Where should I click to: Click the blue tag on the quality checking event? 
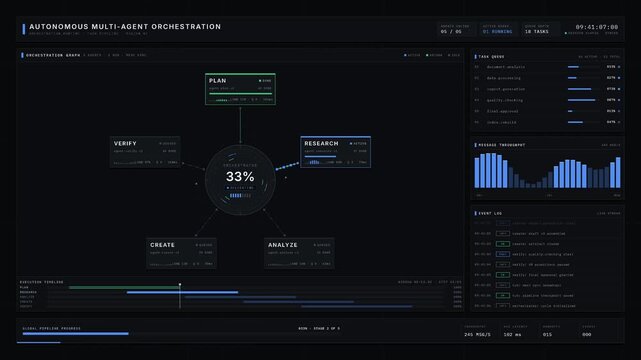503,254
